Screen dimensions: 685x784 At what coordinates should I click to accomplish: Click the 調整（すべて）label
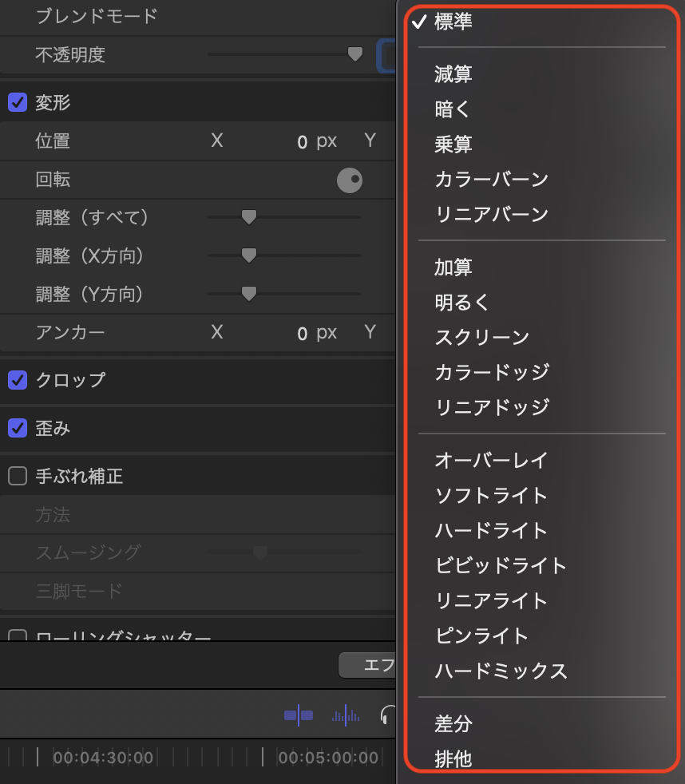point(92,217)
